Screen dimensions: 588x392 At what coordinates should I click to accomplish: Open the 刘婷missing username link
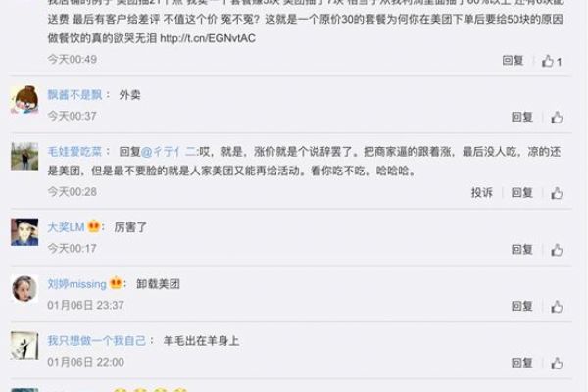76,284
